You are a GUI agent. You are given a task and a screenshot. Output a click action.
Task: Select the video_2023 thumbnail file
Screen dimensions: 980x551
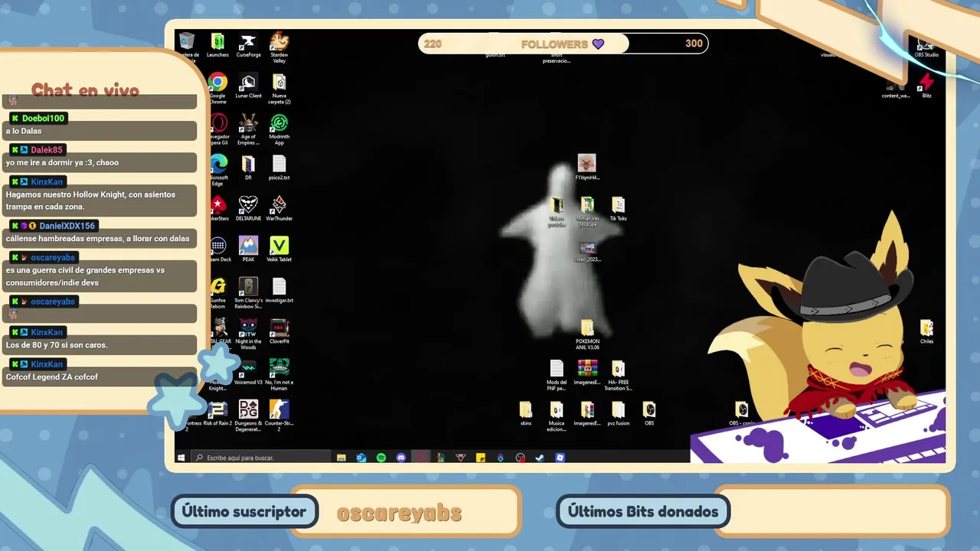pos(587,252)
